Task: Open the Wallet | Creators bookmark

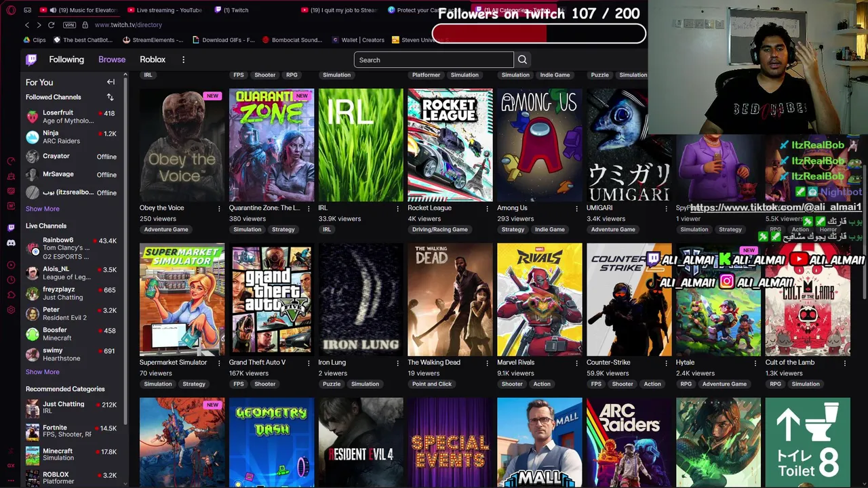Action: coord(357,40)
